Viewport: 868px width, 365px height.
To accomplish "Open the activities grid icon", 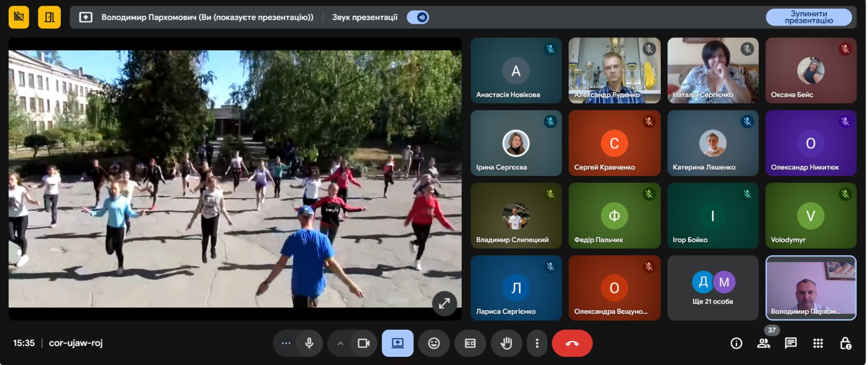I will pos(818,343).
